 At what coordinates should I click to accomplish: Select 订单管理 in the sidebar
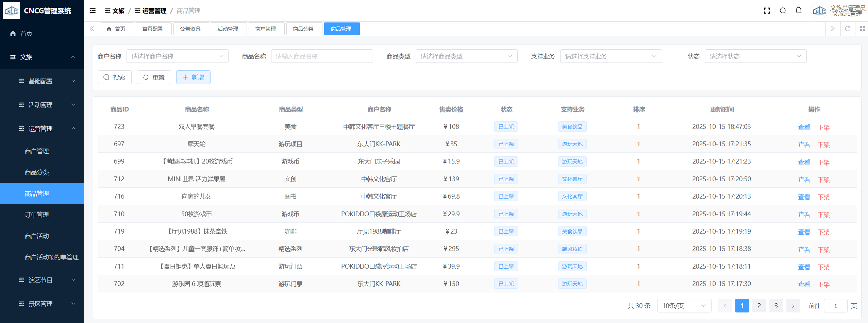coord(37,215)
